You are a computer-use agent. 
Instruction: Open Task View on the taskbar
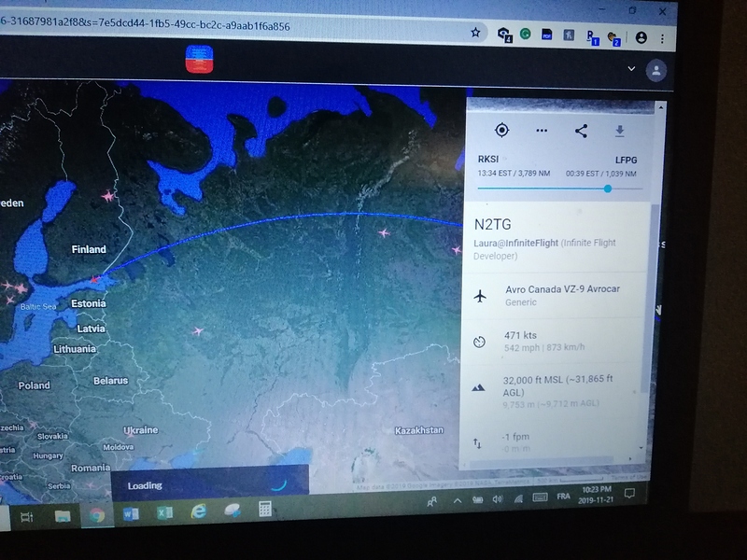27,517
